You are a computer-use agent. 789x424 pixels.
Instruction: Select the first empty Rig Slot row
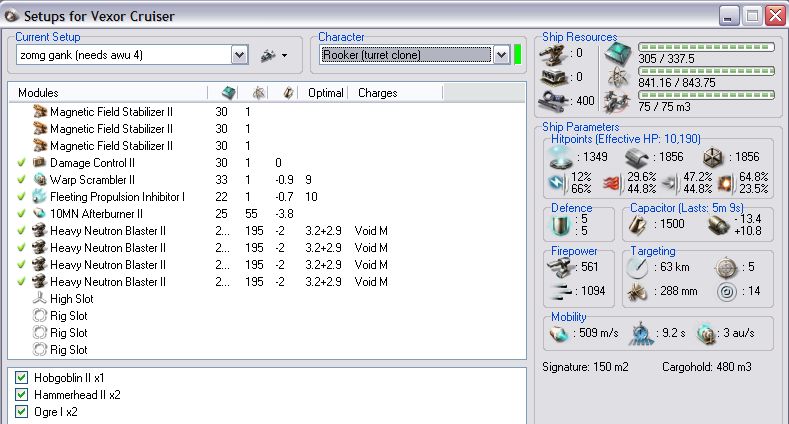pyautogui.click(x=267, y=316)
